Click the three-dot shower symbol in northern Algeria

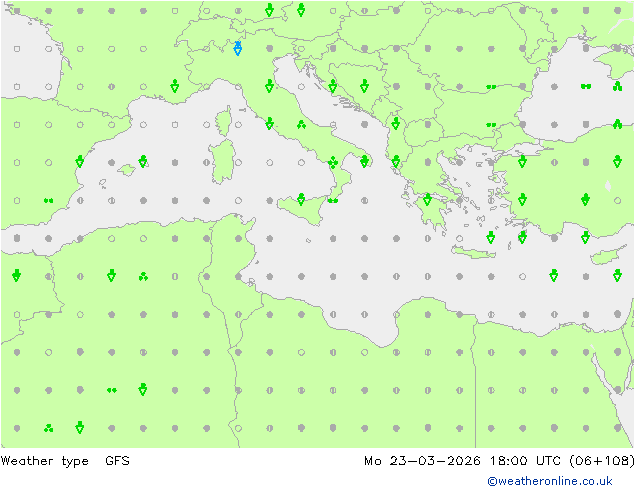143,277
